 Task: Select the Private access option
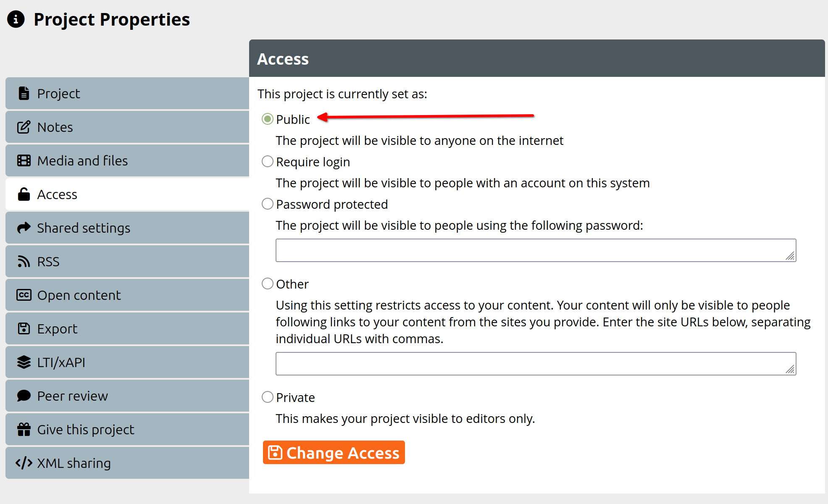click(x=268, y=397)
